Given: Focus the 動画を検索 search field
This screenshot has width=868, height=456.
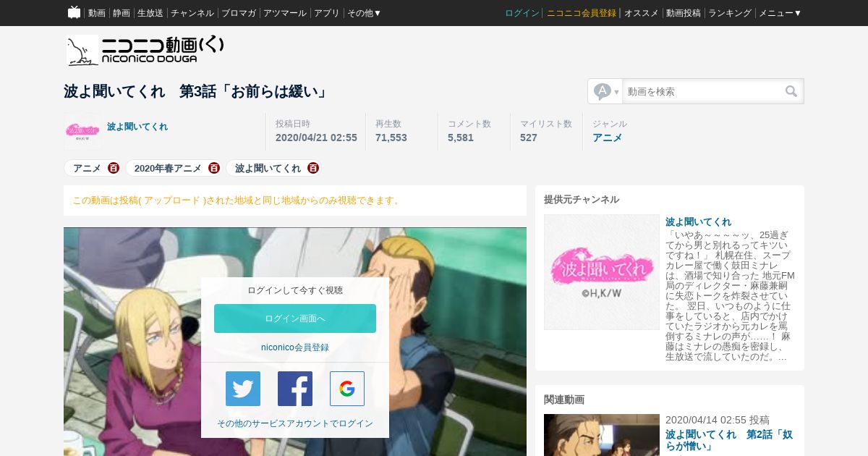Looking at the screenshot, I should click(x=703, y=91).
